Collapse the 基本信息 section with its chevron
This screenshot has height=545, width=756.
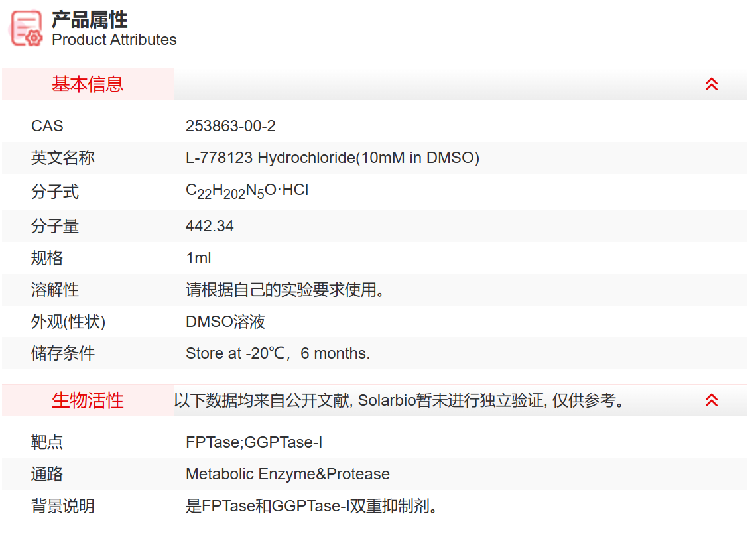(712, 84)
